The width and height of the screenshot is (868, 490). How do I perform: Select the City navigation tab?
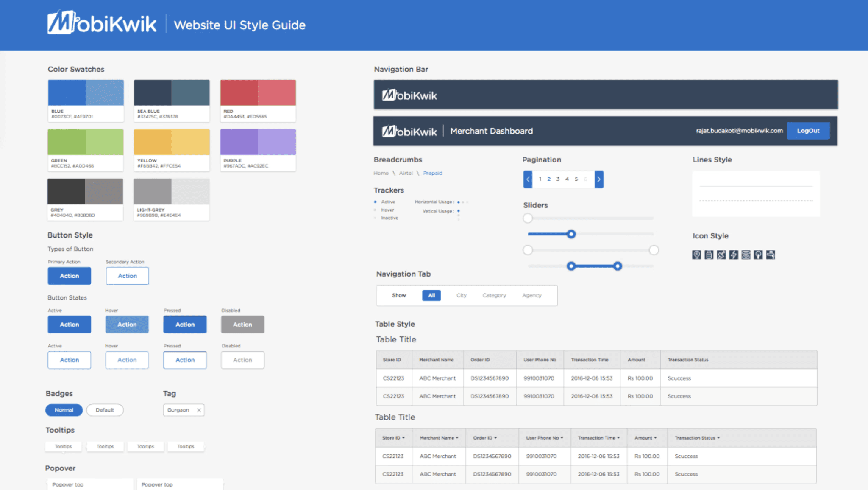[461, 295]
